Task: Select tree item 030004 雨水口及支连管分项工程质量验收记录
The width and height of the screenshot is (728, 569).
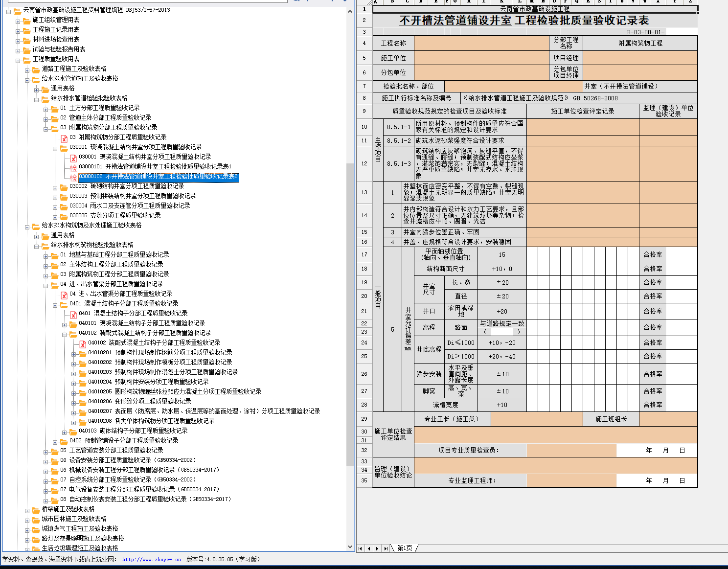Action: [130, 206]
